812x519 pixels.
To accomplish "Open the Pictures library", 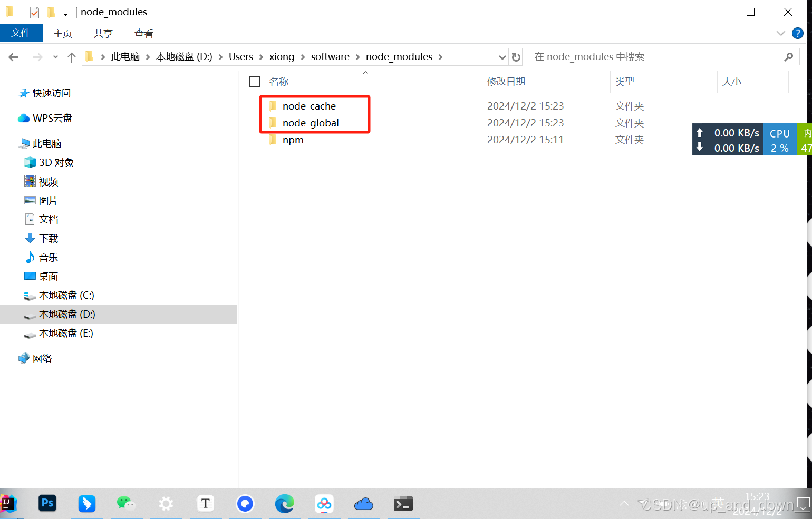I will point(42,200).
